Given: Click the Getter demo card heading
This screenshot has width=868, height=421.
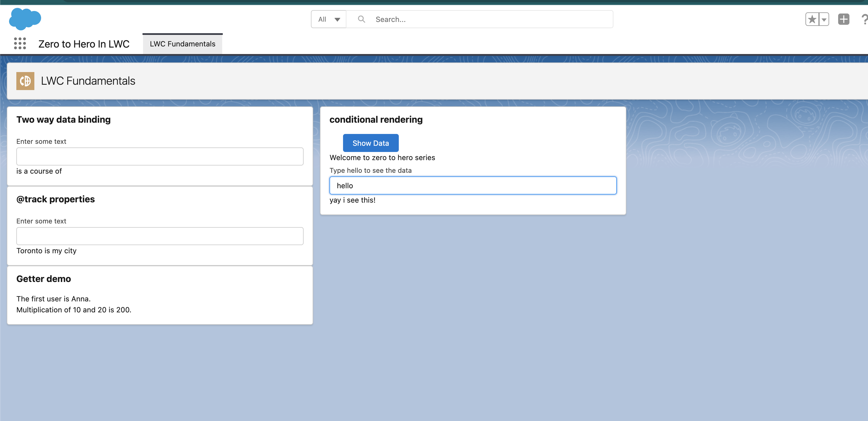Looking at the screenshot, I should click(x=43, y=279).
